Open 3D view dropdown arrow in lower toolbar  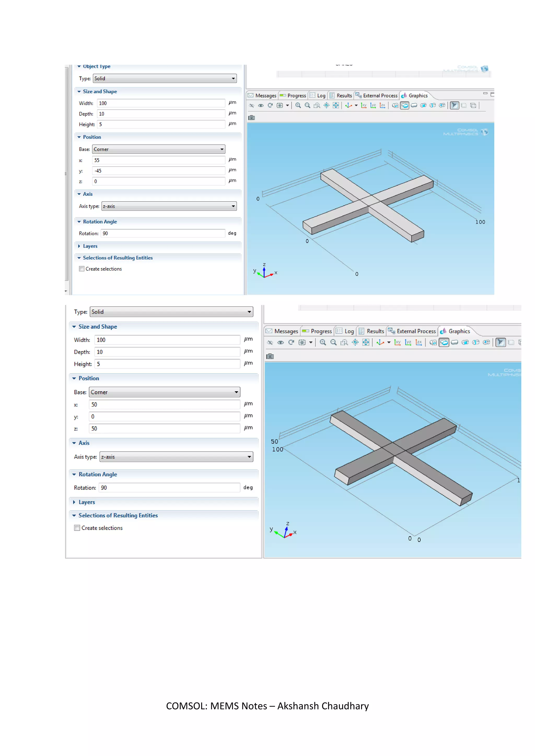389,342
